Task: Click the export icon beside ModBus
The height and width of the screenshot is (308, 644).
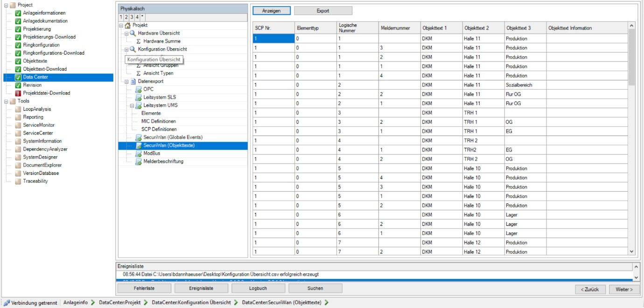Action: [139, 153]
